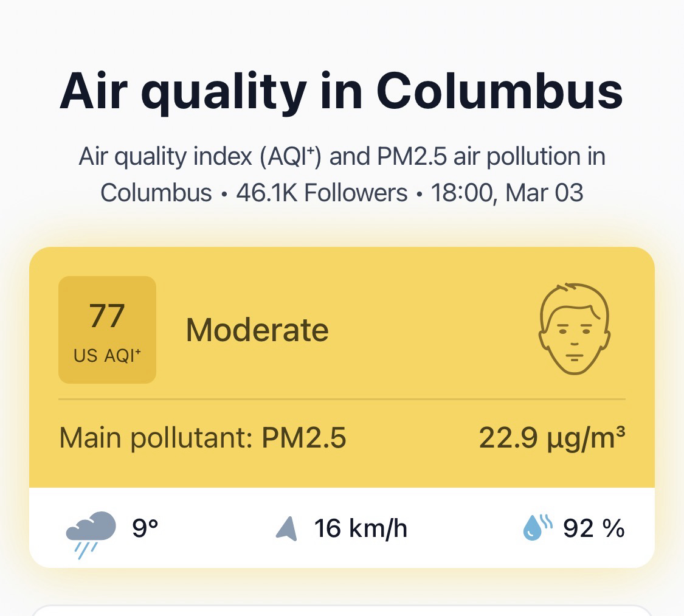Tap the 92 % humidity value
The image size is (684, 616).
[593, 528]
